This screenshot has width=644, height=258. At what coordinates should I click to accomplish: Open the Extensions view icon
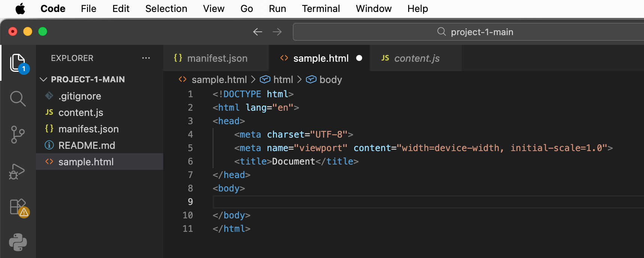[x=18, y=207]
